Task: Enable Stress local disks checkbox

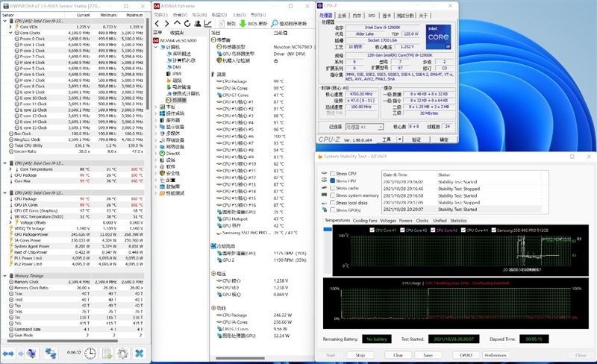Action: 333,203
